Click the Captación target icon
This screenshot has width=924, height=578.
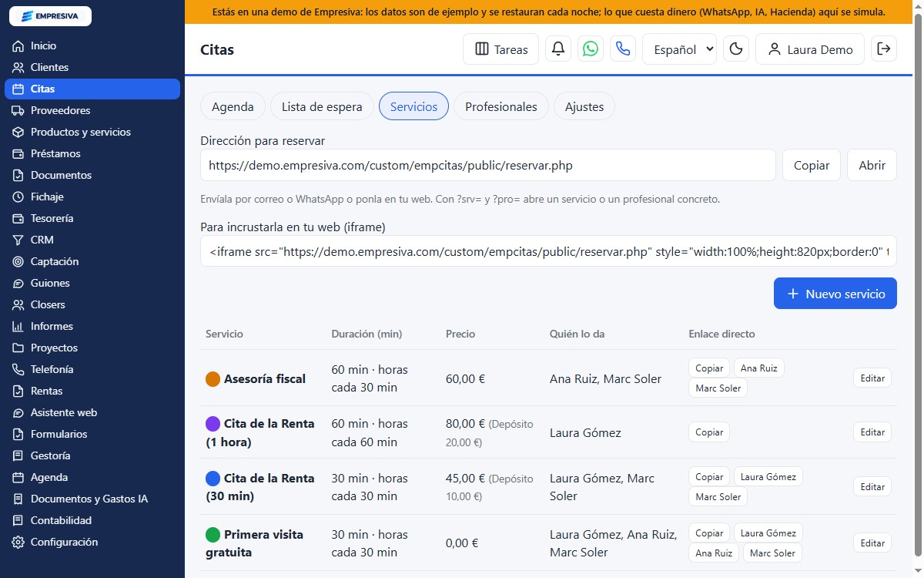point(18,262)
